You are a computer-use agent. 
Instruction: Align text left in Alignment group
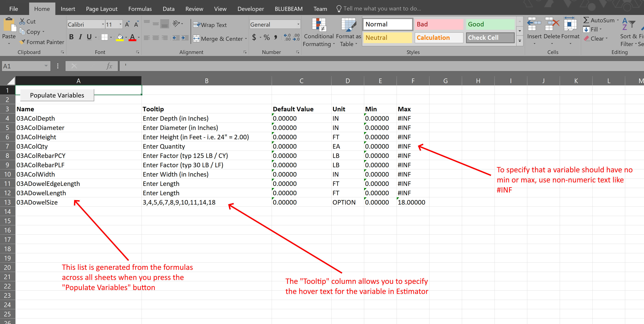[147, 38]
